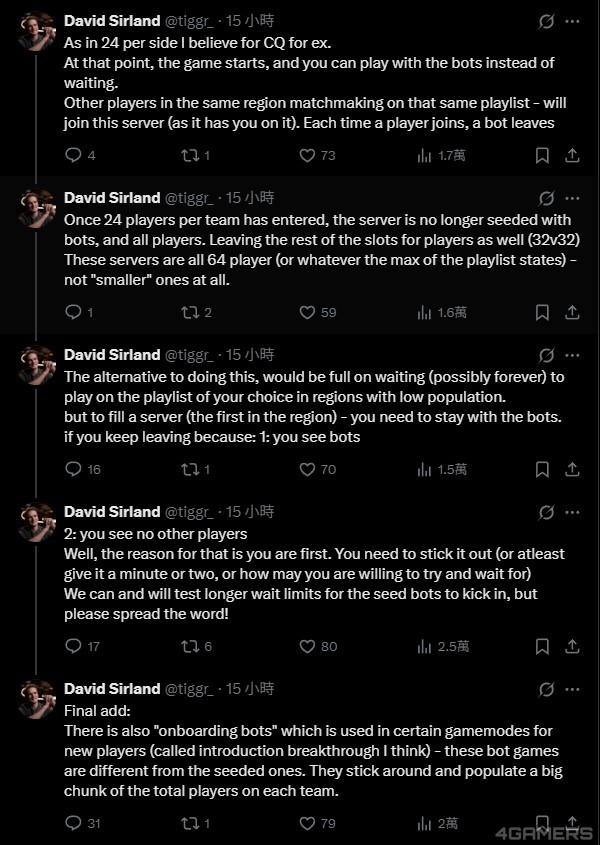View analytics showing 1.6萬 views
Screen dimensions: 600x845
click(x=424, y=312)
